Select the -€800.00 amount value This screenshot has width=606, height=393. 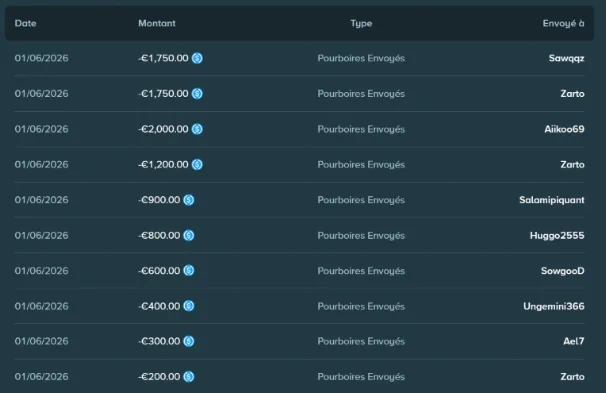click(x=159, y=235)
